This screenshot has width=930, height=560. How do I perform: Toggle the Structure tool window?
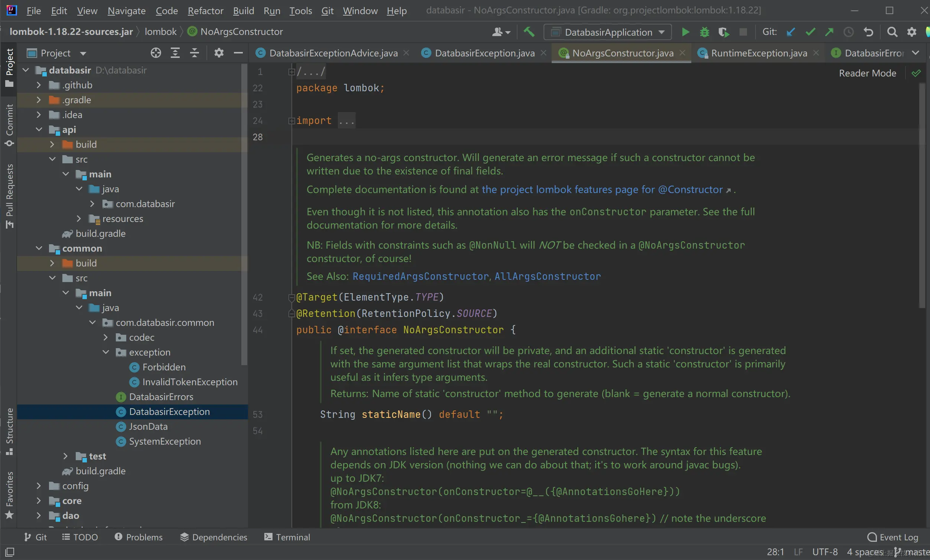click(9, 431)
